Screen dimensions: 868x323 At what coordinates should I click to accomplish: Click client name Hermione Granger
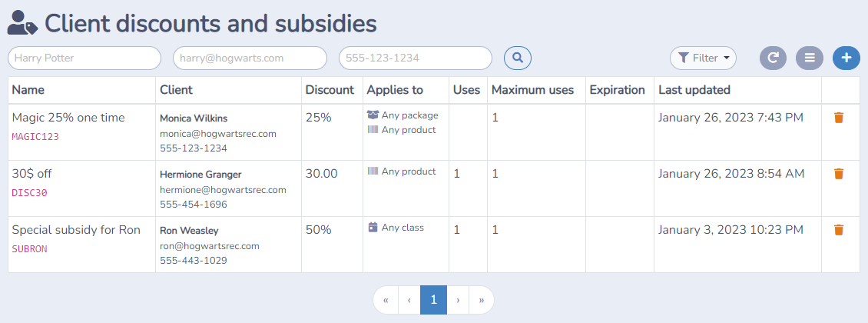200,174
